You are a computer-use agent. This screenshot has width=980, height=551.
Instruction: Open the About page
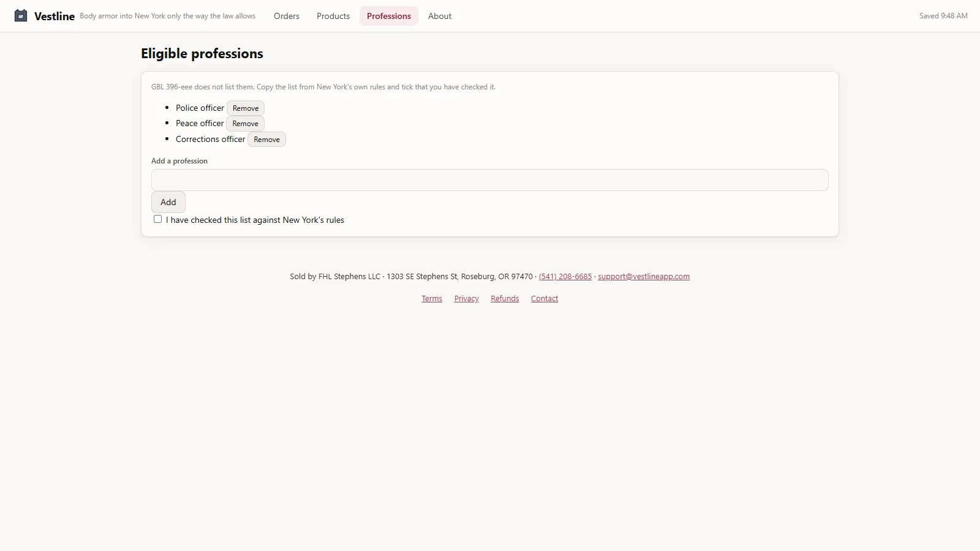pyautogui.click(x=440, y=16)
